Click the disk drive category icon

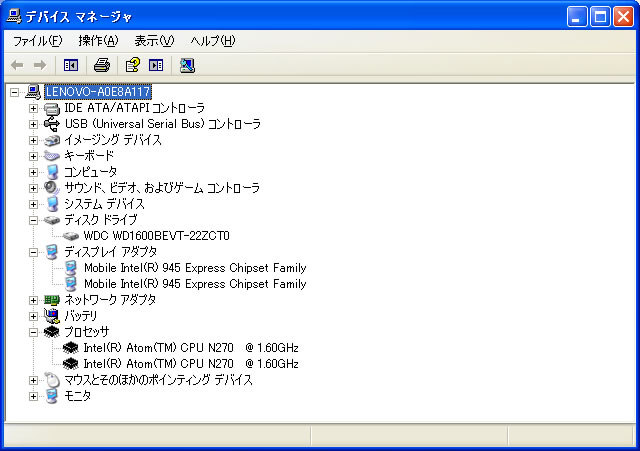(x=52, y=220)
